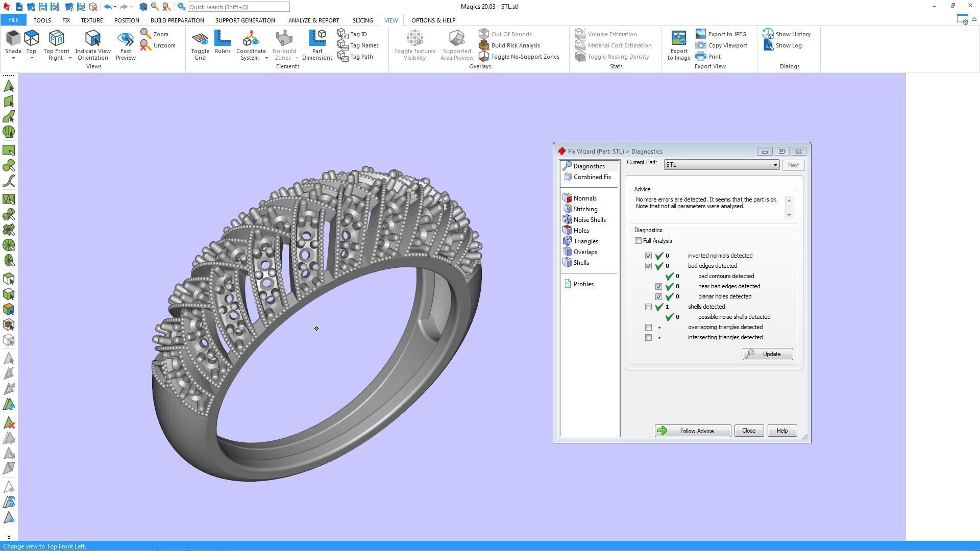Enable Tag Names display
Viewport: 980px width, 551px height.
point(358,45)
